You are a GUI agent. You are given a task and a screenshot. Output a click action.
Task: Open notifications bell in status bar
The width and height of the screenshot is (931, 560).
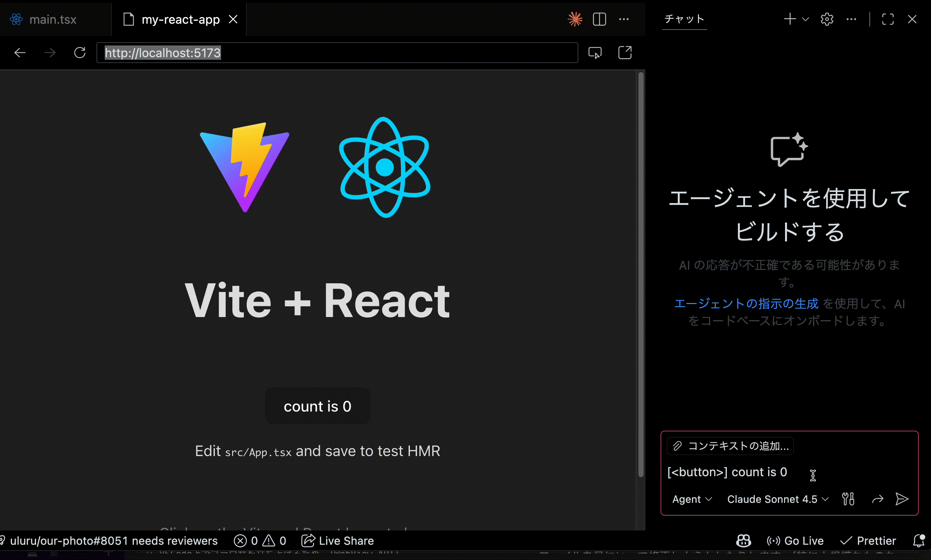919,541
